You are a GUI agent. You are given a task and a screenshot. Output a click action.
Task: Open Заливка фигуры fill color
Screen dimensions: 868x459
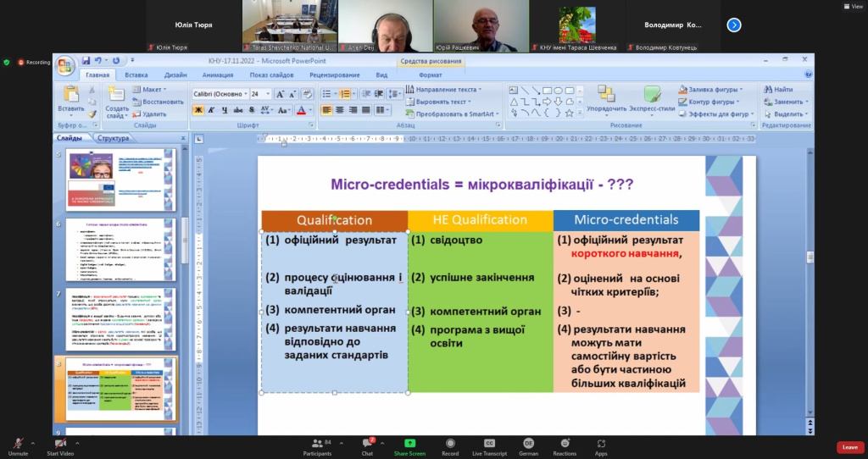click(x=710, y=89)
